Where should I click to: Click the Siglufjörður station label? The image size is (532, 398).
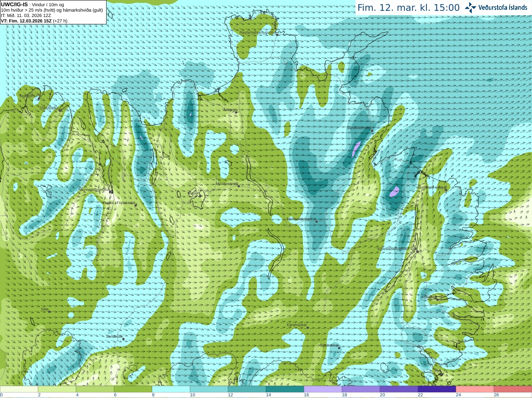coord(29,96)
